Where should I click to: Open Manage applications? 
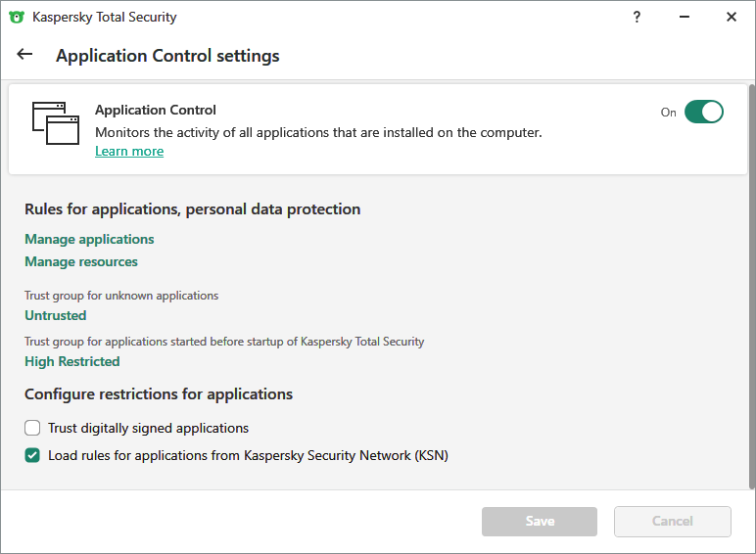89,239
